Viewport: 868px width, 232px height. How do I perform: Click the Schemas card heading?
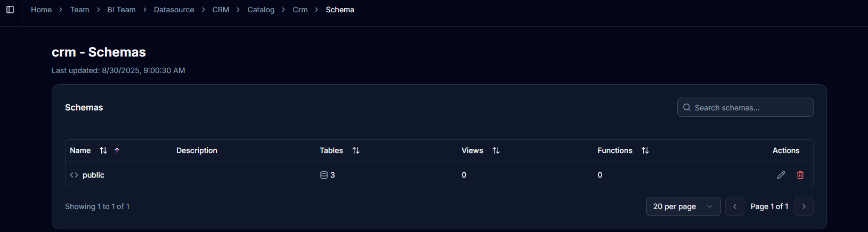[84, 107]
